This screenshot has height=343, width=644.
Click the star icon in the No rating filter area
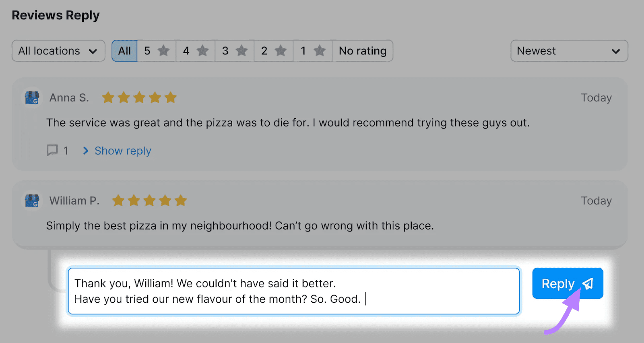[x=319, y=51]
